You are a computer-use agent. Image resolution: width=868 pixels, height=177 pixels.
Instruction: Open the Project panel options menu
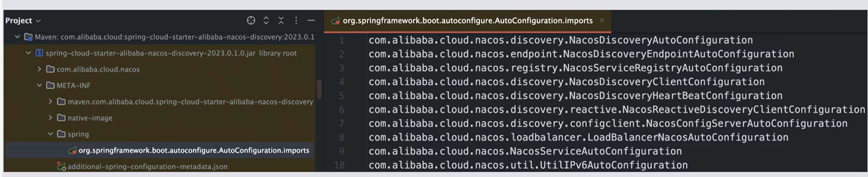click(296, 21)
